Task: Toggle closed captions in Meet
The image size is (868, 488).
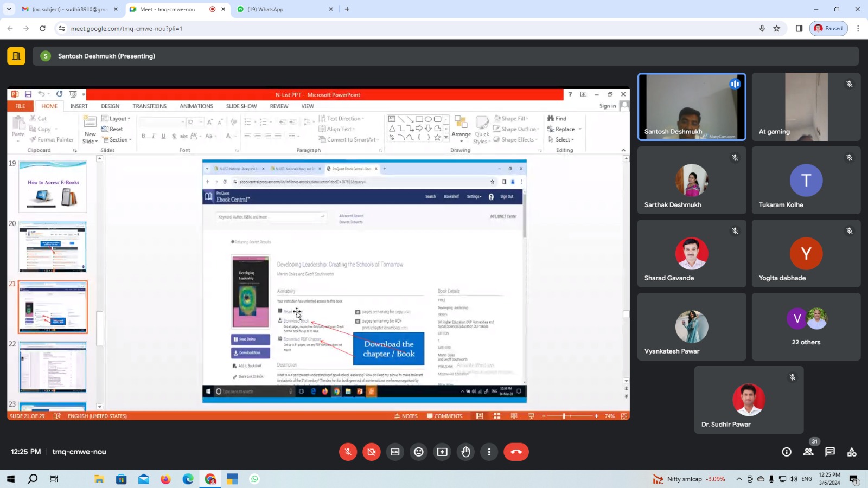Action: [x=395, y=452]
